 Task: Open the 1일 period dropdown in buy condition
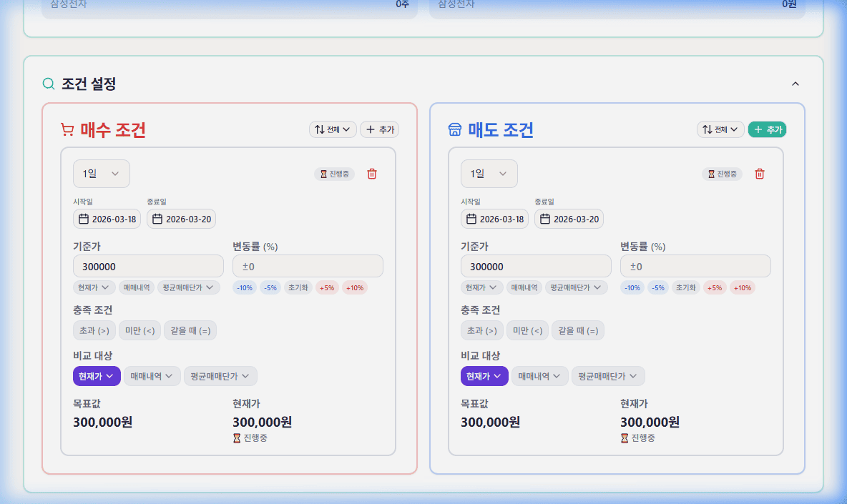(x=101, y=173)
